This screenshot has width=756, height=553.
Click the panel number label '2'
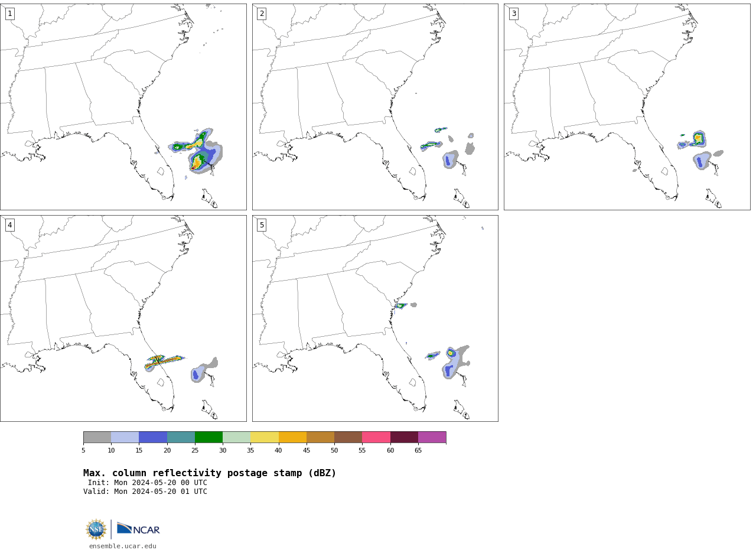(262, 14)
